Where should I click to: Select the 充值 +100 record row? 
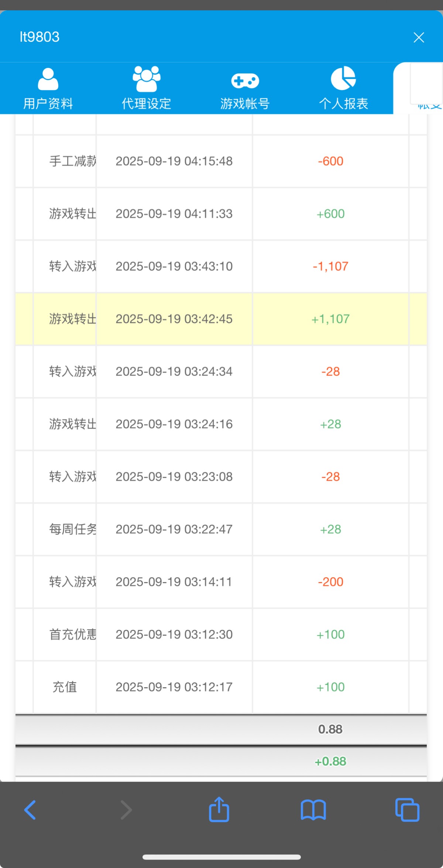(221, 687)
